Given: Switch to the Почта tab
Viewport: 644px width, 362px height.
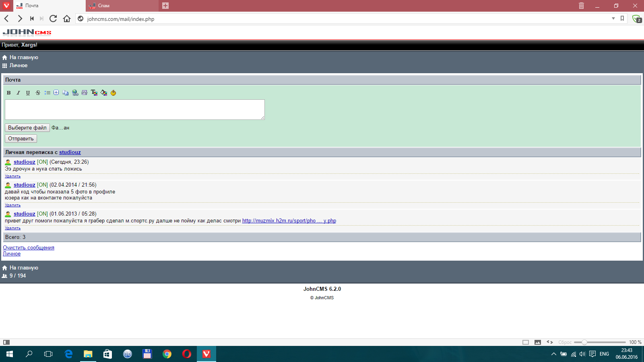Looking at the screenshot, I should click(x=49, y=6).
